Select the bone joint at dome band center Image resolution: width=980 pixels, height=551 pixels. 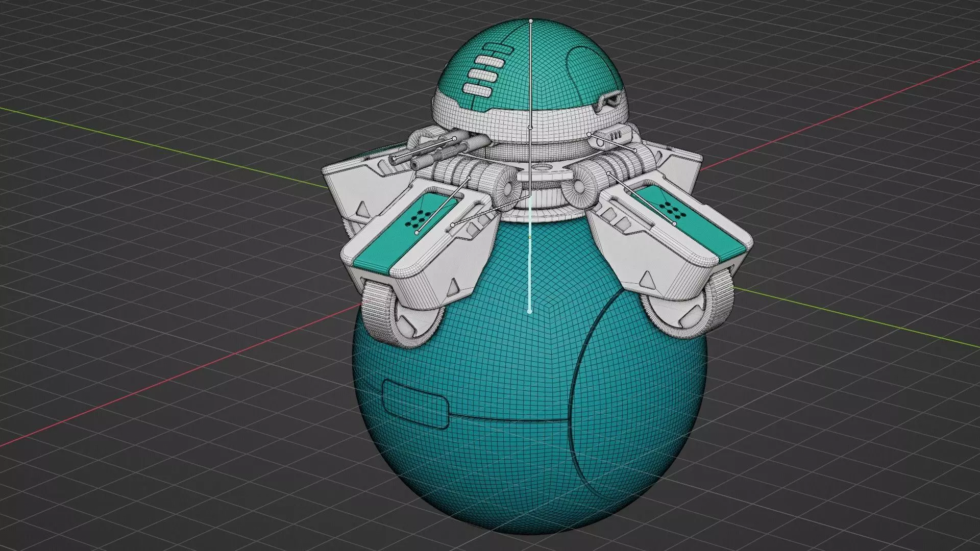pyautogui.click(x=530, y=127)
